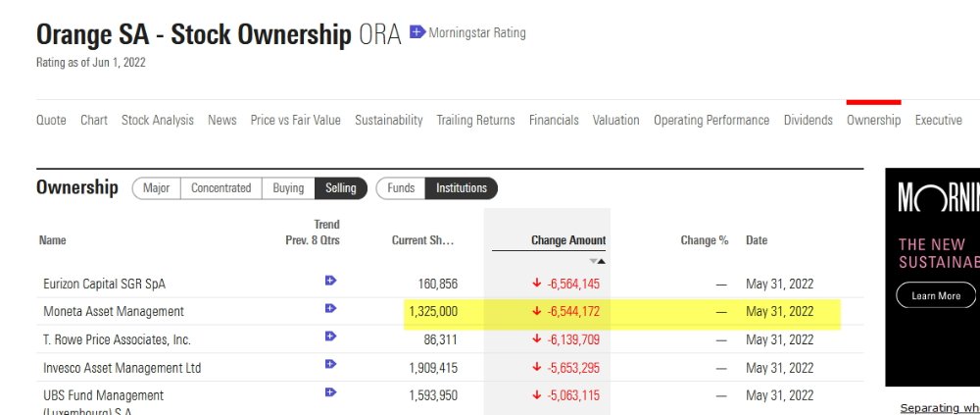Click trend icon for UBS Fund Management
This screenshot has width=980, height=415.
(x=330, y=392)
